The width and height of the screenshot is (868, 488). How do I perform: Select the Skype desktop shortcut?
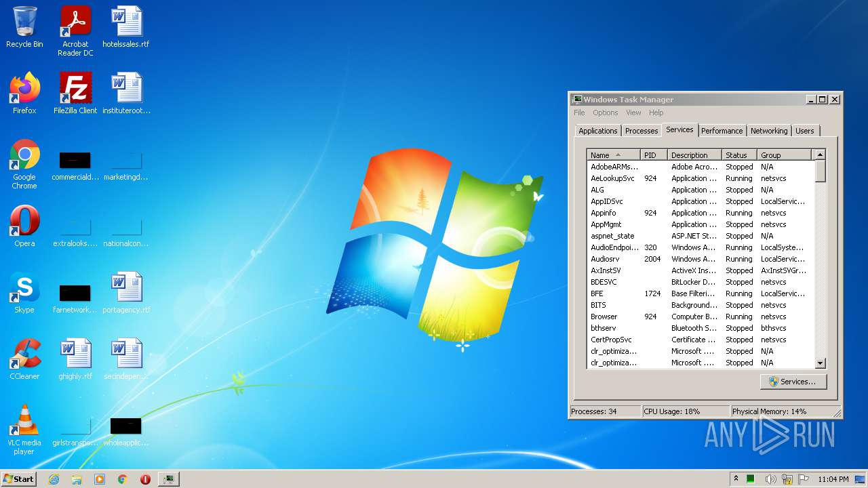pyautogui.click(x=24, y=293)
